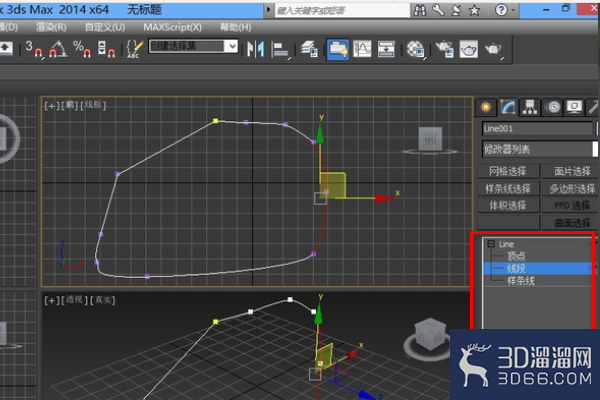Open the 自定义(U) menu
Viewport: 600px width, 400px height.
click(105, 27)
